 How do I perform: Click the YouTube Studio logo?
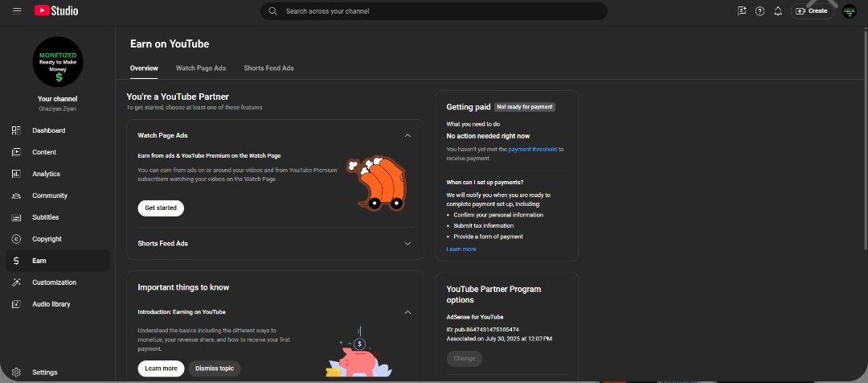click(x=56, y=10)
